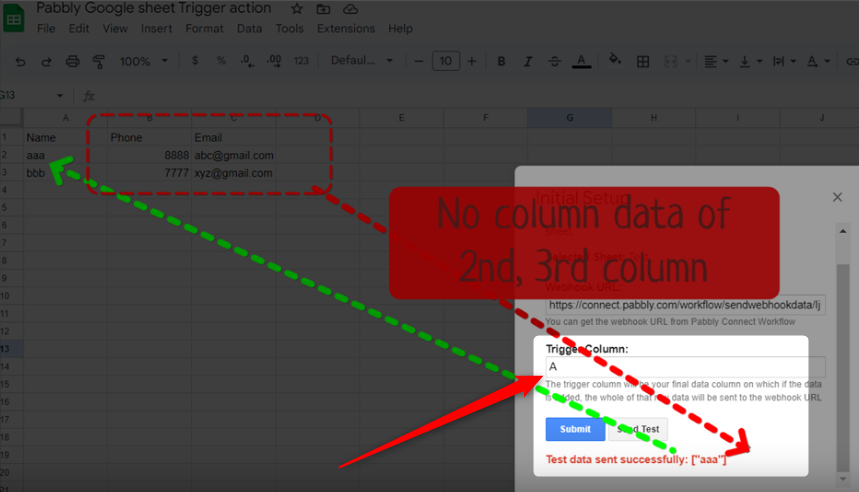This screenshot has height=492, width=859.
Task: Open the Edit menu
Action: [79, 28]
